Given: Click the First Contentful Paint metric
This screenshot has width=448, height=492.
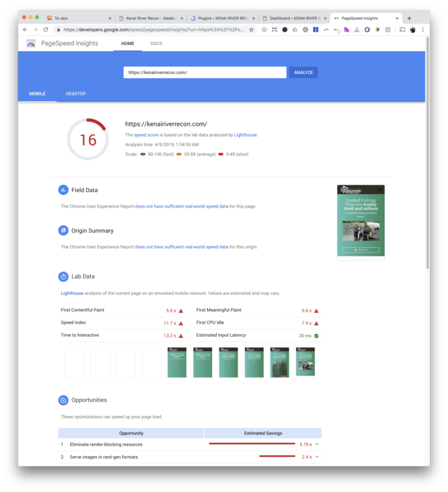Looking at the screenshot, I should tap(122, 311).
